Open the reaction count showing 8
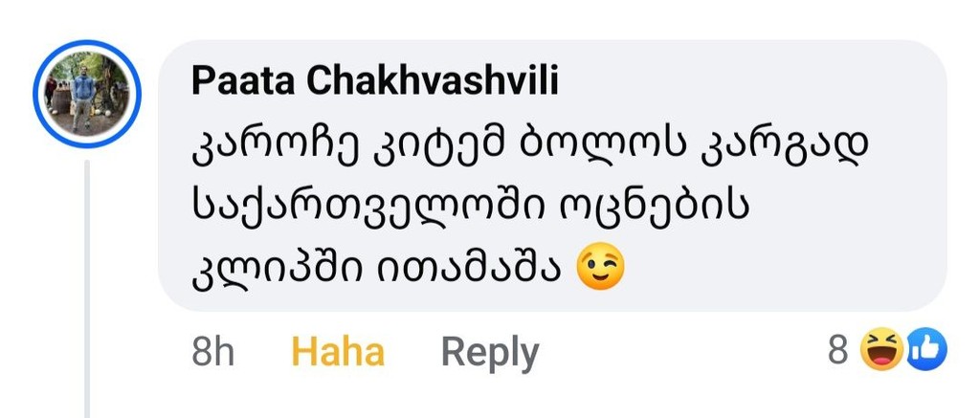Viewport: 980px width, 418px height. [x=837, y=352]
